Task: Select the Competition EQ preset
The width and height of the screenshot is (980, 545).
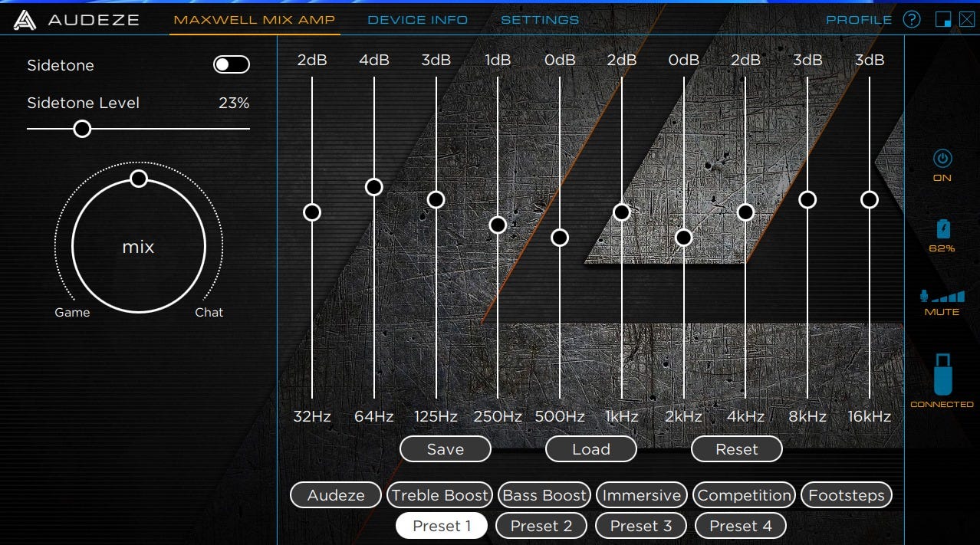Action: [x=744, y=494]
